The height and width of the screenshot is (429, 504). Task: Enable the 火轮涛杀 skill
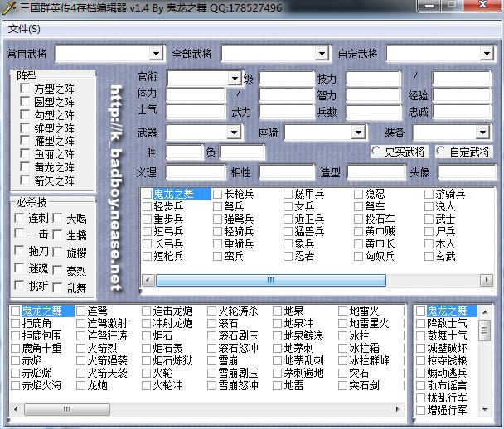click(212, 311)
